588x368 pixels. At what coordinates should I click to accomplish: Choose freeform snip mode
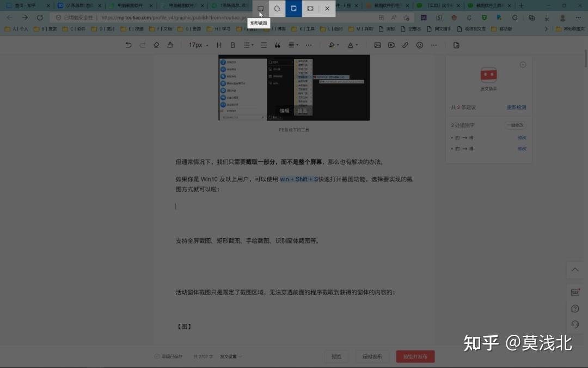click(x=277, y=9)
